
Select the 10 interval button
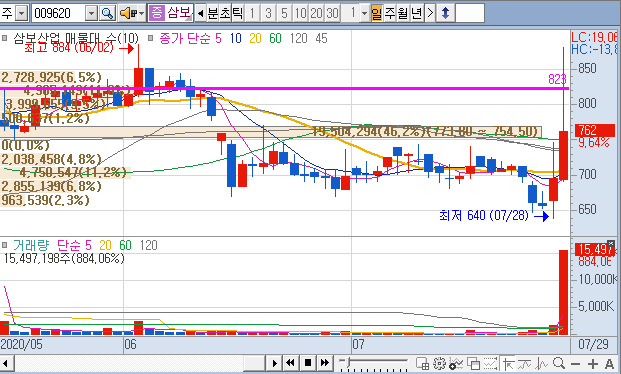coord(300,13)
